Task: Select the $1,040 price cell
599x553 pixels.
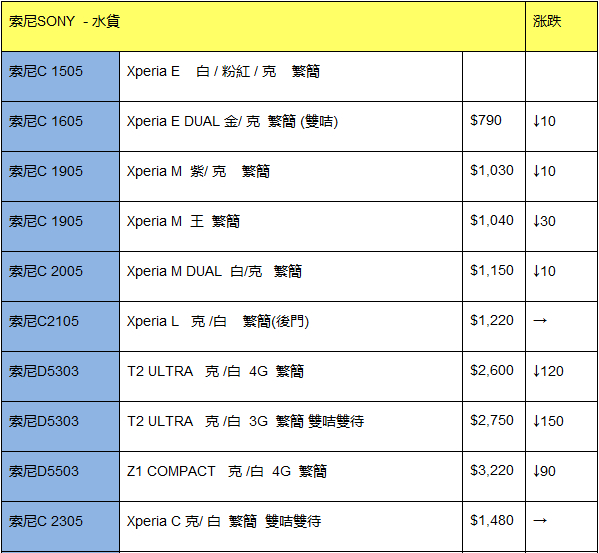Action: tap(494, 226)
